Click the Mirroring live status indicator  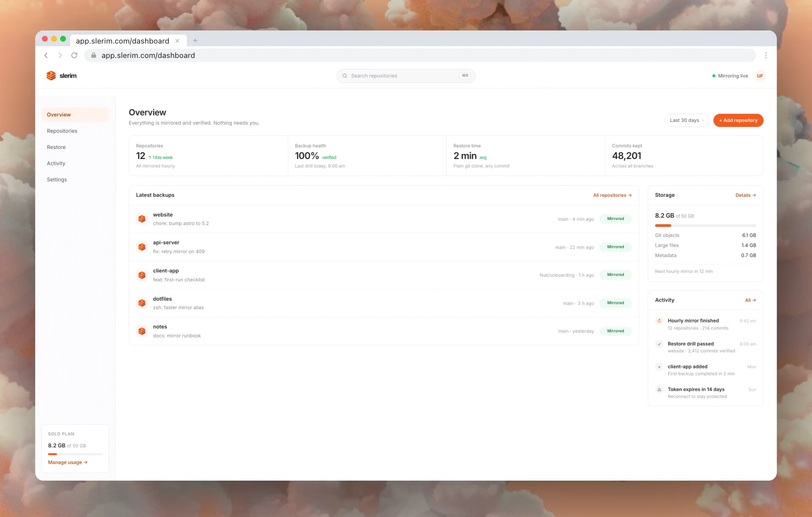tap(730, 76)
